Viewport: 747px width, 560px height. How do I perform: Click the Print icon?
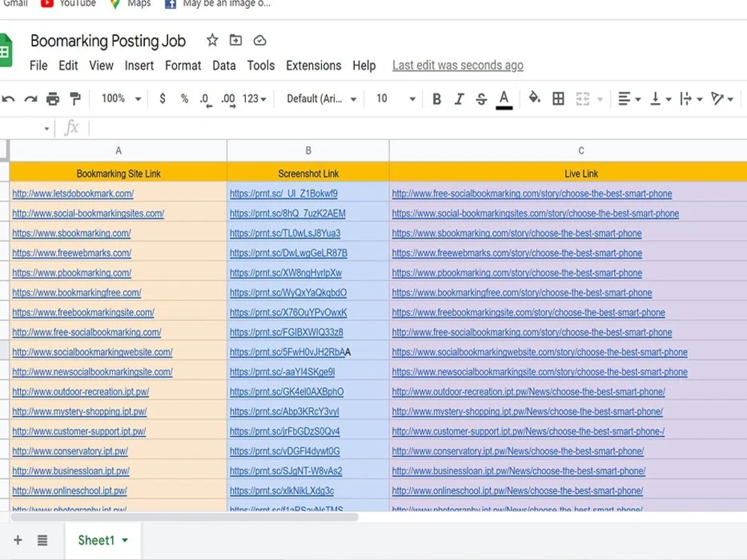click(52, 99)
